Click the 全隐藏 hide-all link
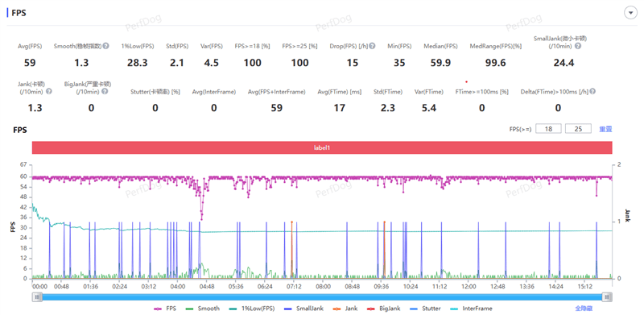This screenshot has width=644, height=315. tap(584, 309)
